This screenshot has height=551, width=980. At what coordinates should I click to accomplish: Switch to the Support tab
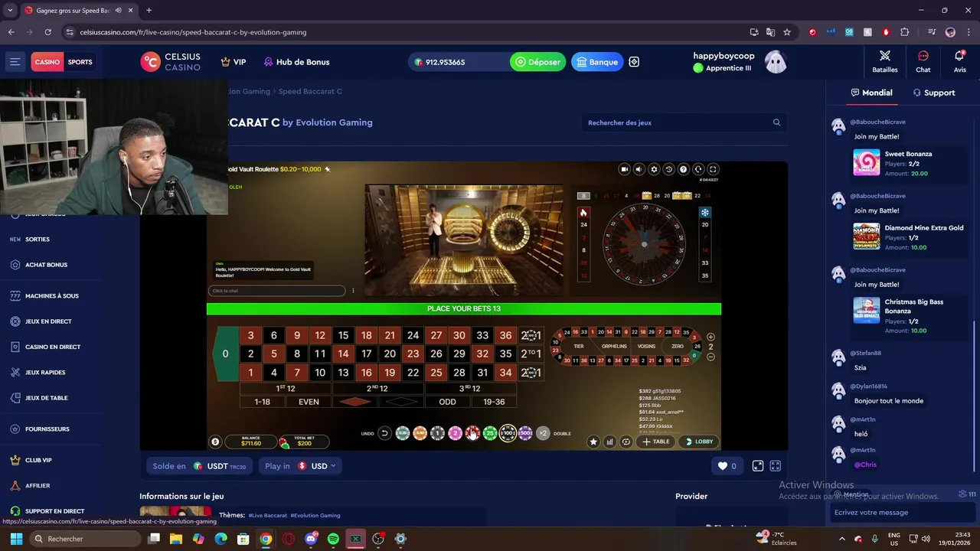(933, 93)
